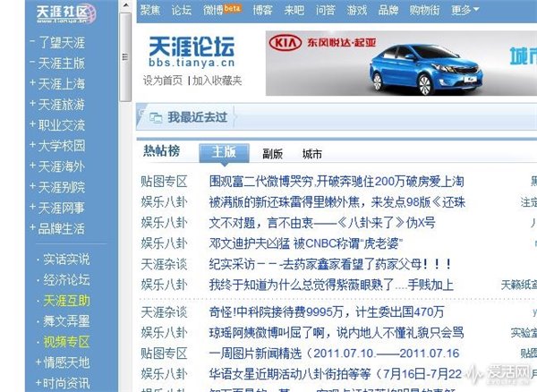The height and width of the screenshot is (392, 537).
Task: Switch to the 城市 tab
Action: click(x=312, y=154)
